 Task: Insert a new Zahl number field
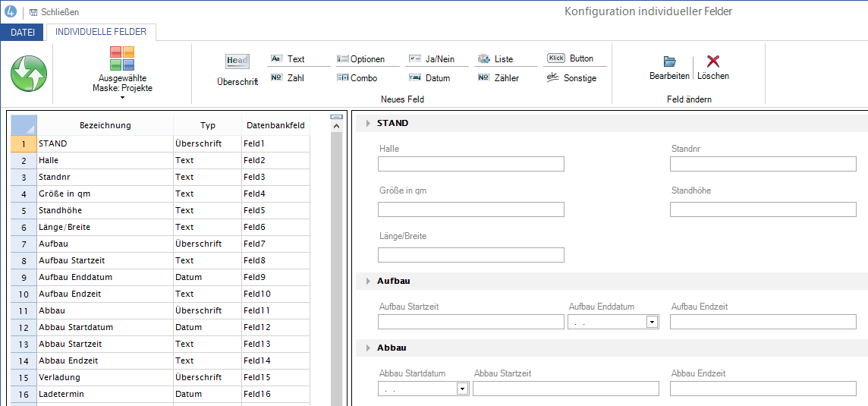tap(288, 78)
